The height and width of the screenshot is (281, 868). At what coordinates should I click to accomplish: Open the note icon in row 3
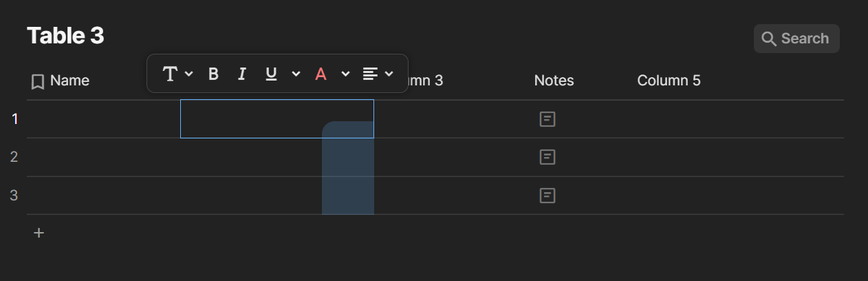coord(547,196)
